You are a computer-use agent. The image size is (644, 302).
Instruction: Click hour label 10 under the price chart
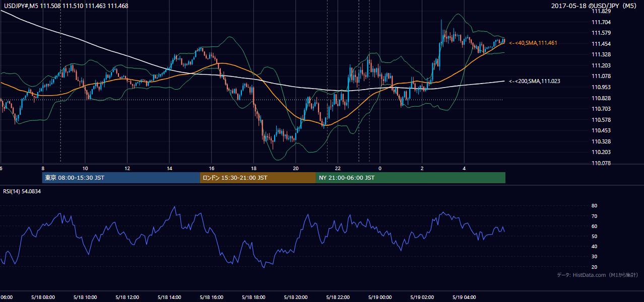pyautogui.click(x=85, y=168)
